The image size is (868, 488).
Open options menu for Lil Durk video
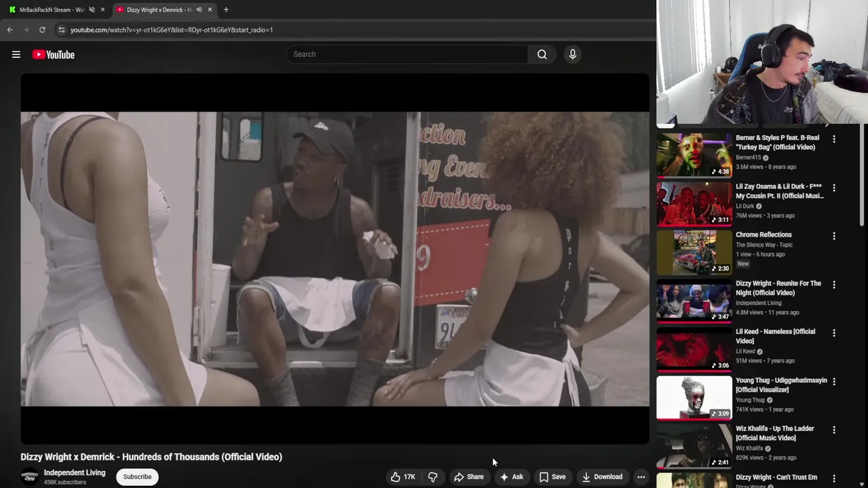[834, 188]
